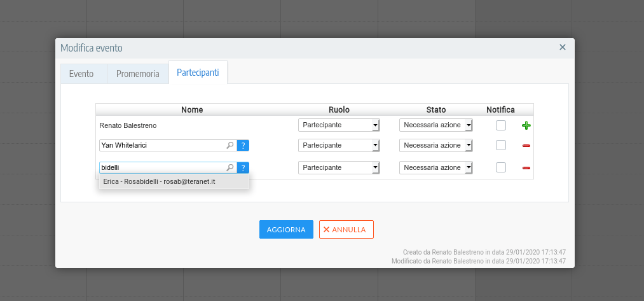Switch to the Evento tab
This screenshot has height=301, width=644.
[81, 74]
